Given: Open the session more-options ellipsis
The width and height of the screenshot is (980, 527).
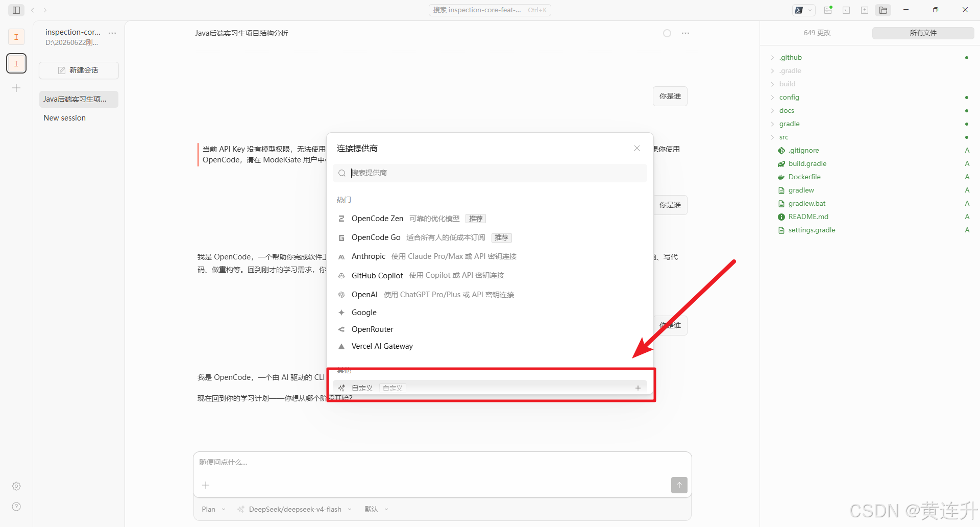Looking at the screenshot, I should coord(685,33).
